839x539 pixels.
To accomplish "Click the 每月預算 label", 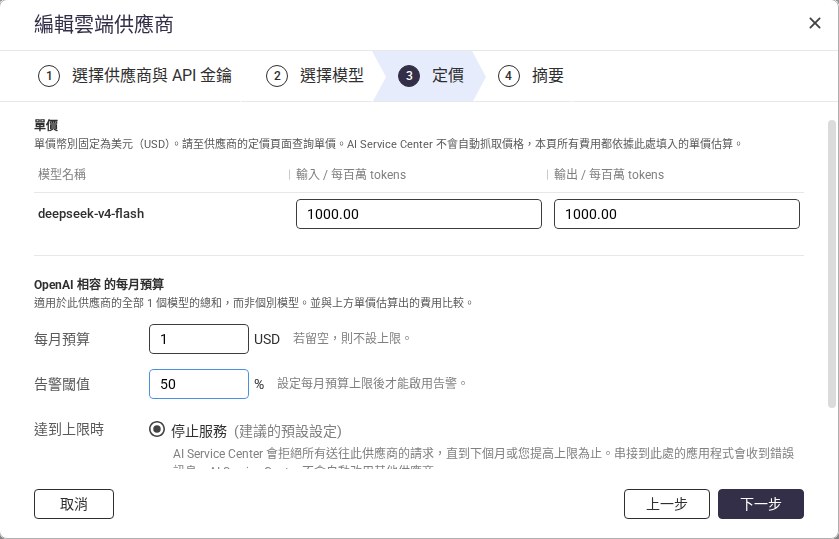I will 62,339.
